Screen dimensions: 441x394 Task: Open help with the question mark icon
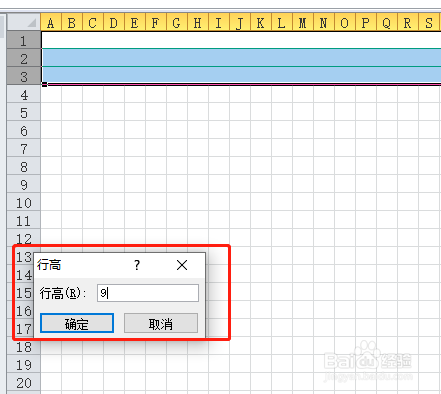click(x=137, y=265)
